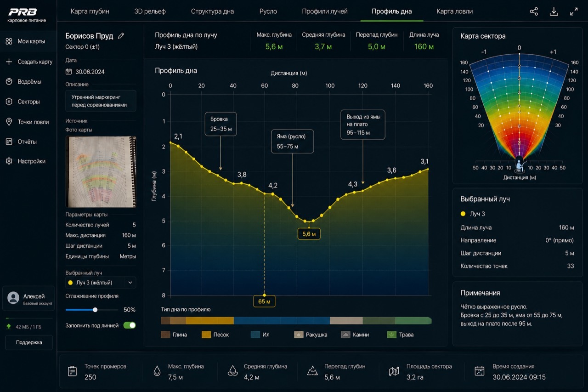This screenshot has width=588, height=392.
Task: Click the Ракушка legend icon
Action: [299, 335]
